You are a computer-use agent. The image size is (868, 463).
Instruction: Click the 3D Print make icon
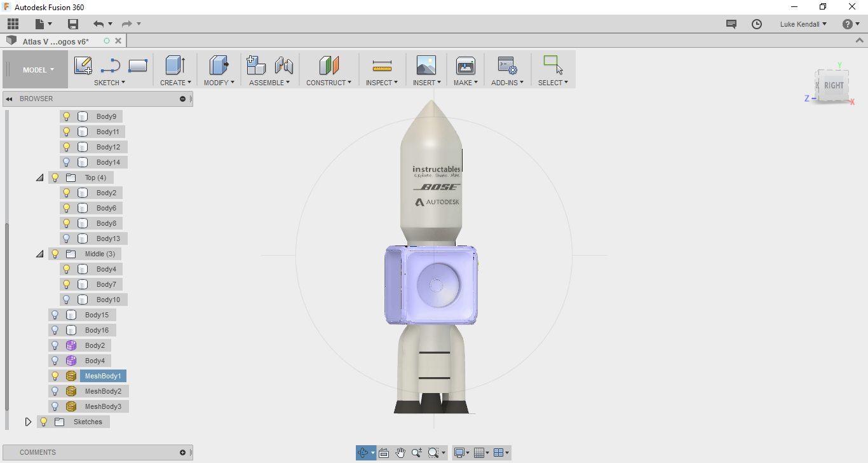pyautogui.click(x=466, y=66)
